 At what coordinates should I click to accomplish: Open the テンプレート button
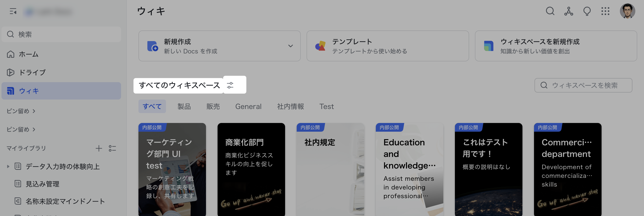click(387, 46)
